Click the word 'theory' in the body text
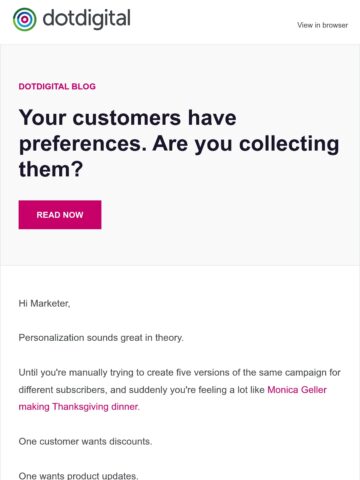Viewport: 360px width, 480px height. point(169,338)
